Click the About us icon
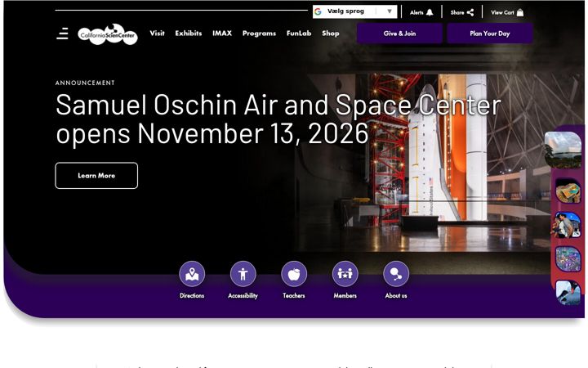588x368 pixels. 396,274
